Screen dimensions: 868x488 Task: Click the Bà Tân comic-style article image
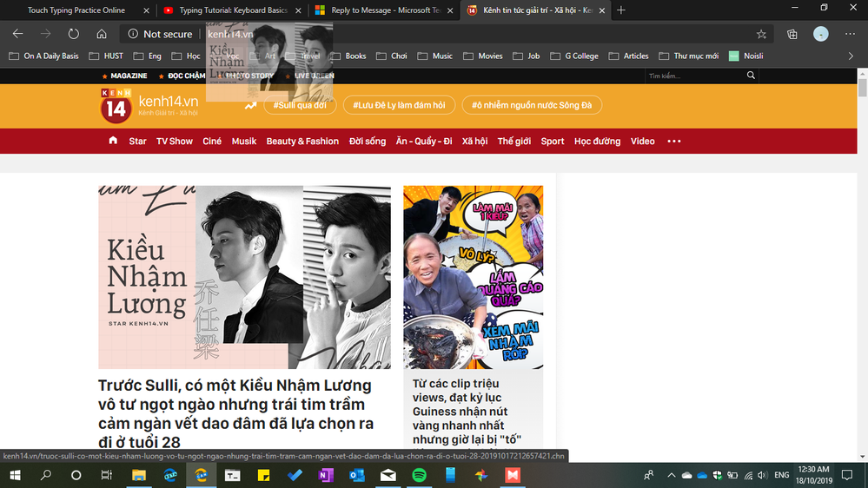coord(474,277)
